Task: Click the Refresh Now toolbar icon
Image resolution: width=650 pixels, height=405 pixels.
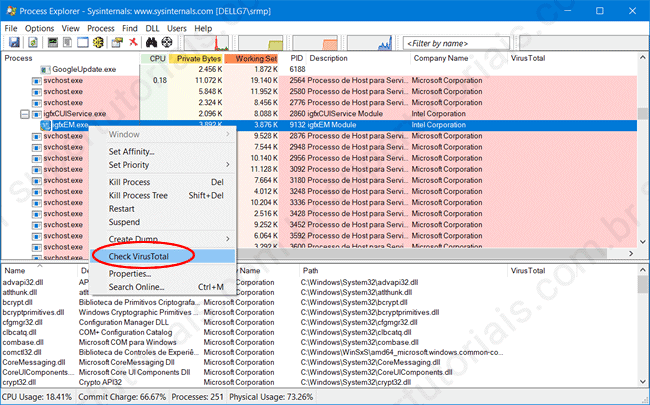Action: 30,44
